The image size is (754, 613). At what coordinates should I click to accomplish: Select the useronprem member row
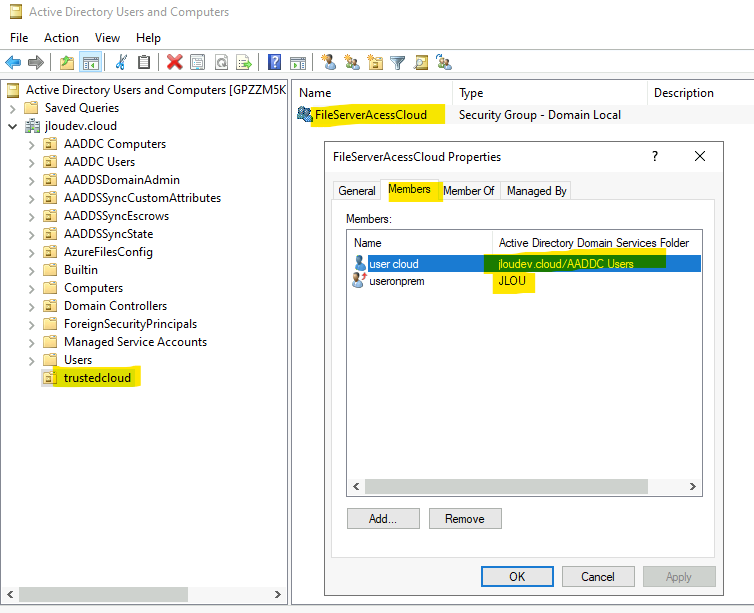point(524,281)
